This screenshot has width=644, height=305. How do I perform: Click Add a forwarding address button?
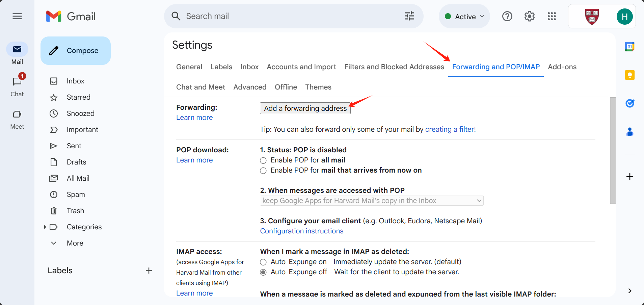(x=305, y=108)
